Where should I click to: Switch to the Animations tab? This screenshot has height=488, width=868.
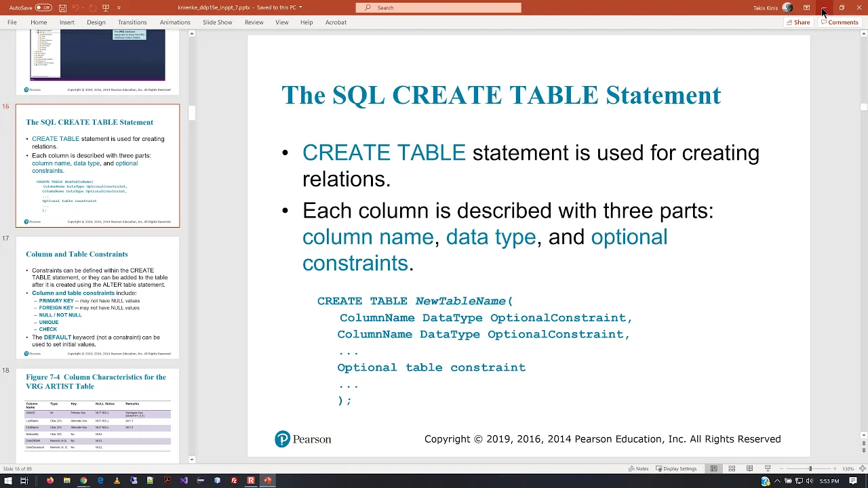click(x=175, y=22)
